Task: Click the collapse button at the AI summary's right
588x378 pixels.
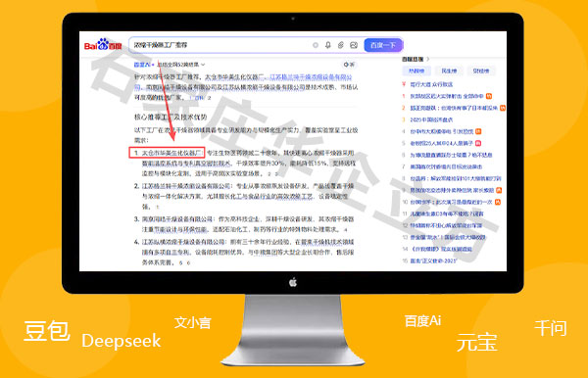Action: coord(349,65)
